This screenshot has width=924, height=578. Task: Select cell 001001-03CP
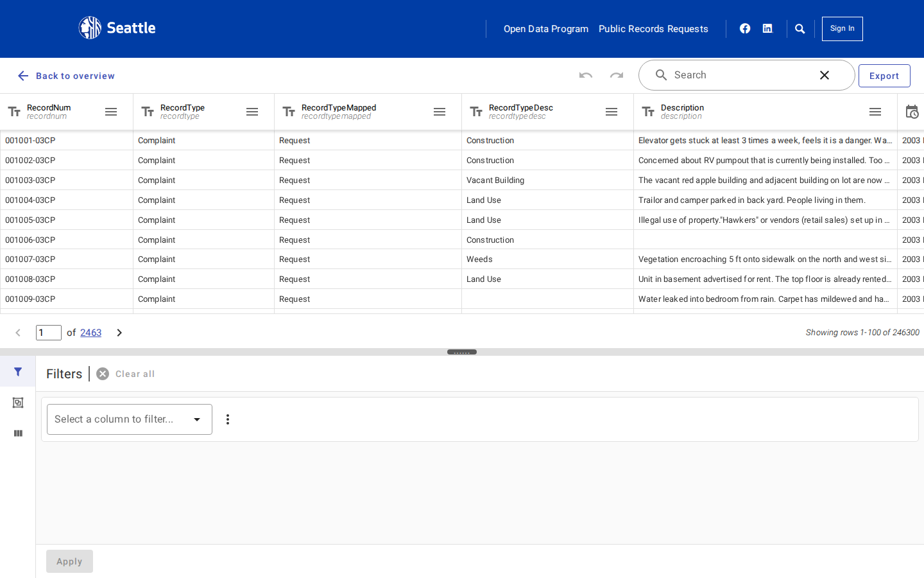pos(67,141)
